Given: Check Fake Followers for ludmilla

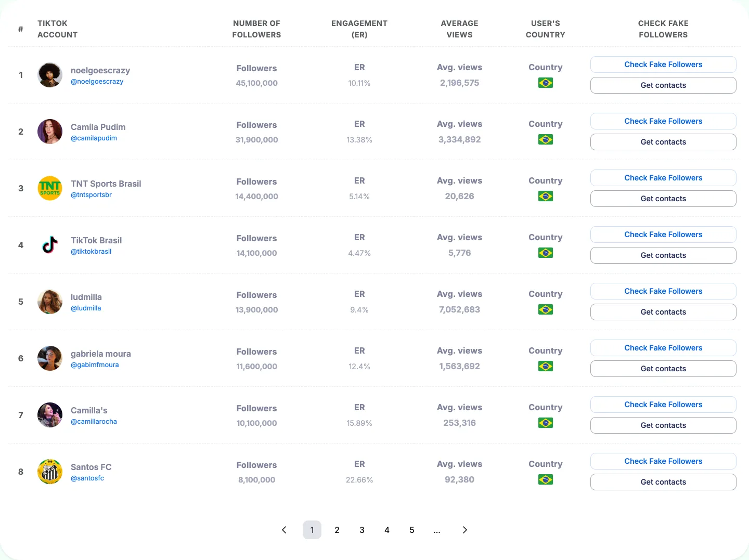Looking at the screenshot, I should pos(663,291).
